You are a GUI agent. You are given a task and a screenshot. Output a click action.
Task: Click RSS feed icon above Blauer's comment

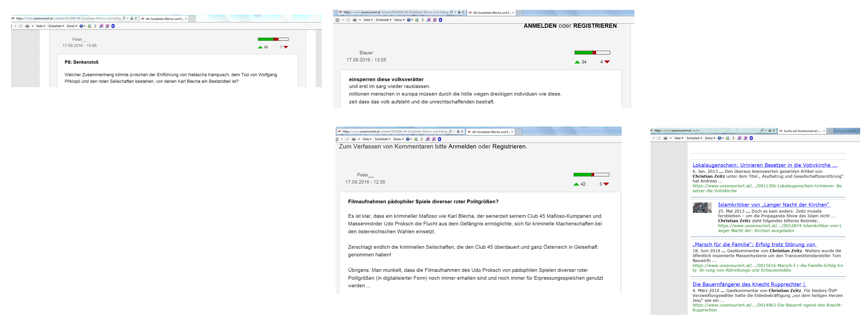pyautogui.click(x=337, y=20)
